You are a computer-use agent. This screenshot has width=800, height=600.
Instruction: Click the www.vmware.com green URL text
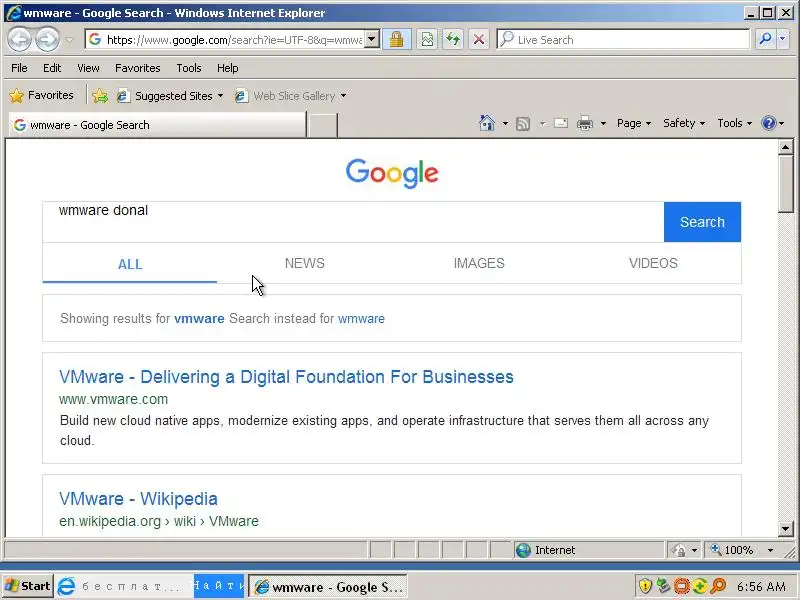pos(113,399)
